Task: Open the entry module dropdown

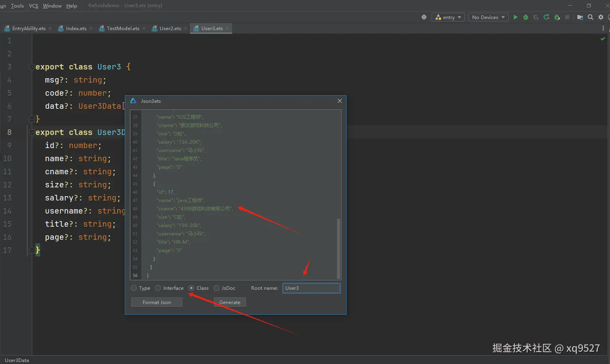Action: click(448, 17)
